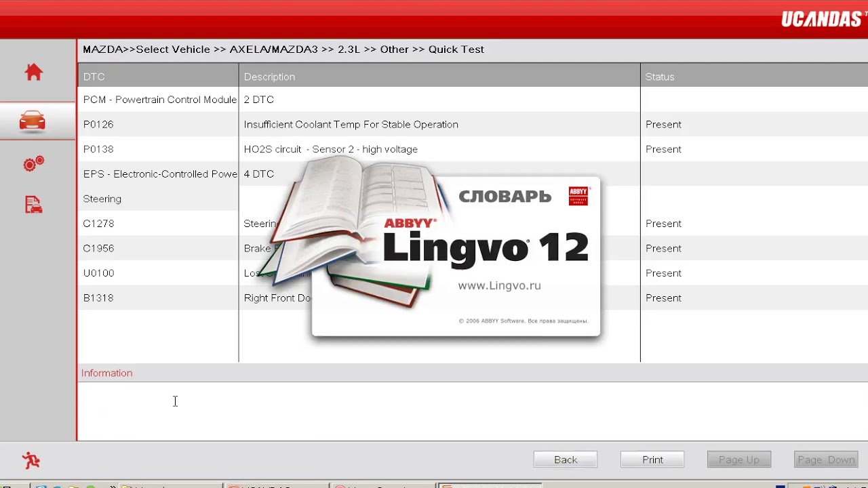The image size is (868, 488).
Task: Select the P0126 code cell
Action: click(x=98, y=125)
